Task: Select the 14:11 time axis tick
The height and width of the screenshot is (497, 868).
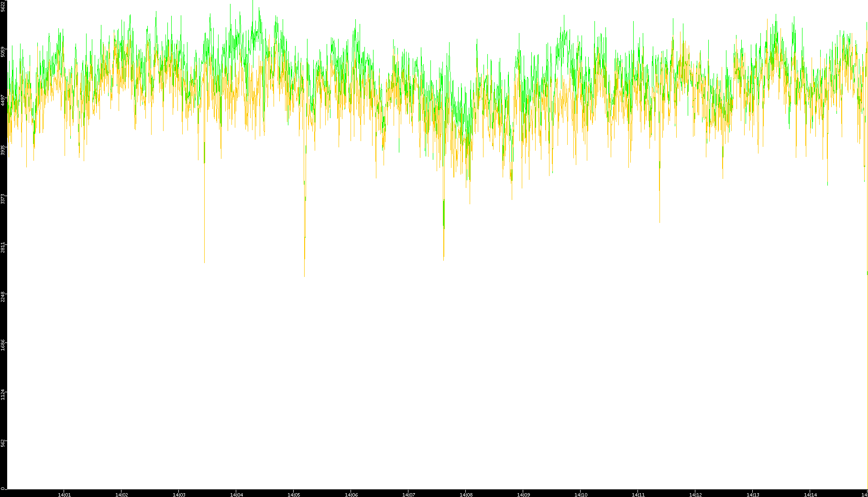Action: [x=638, y=495]
